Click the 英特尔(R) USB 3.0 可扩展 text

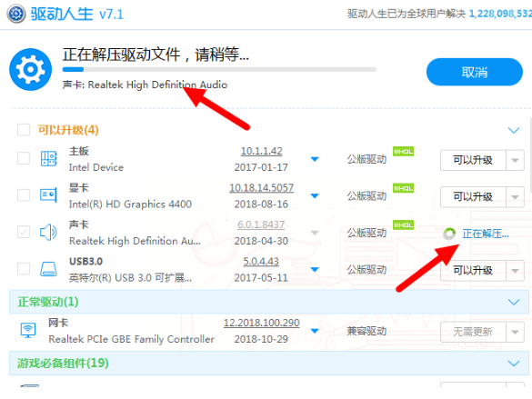130,277
